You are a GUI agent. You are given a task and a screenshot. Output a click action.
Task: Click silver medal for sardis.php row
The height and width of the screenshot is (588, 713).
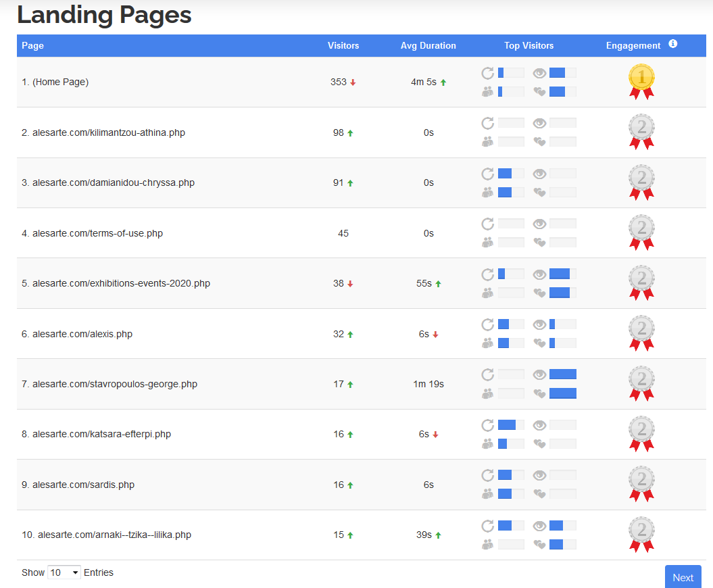click(641, 484)
